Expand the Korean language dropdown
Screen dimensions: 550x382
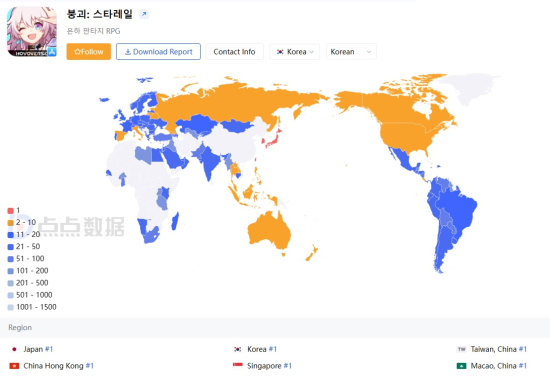coord(351,52)
